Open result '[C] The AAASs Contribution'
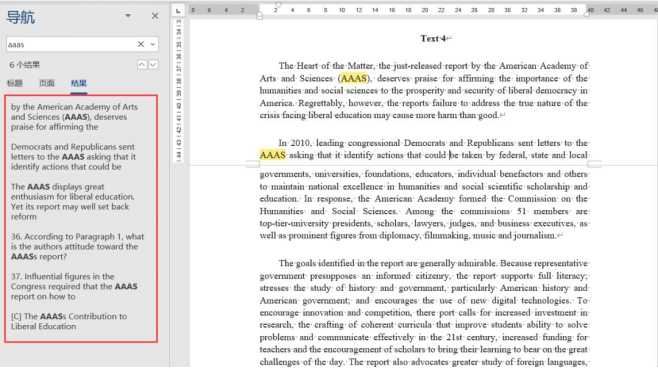This screenshot has height=368, width=658. click(81, 321)
